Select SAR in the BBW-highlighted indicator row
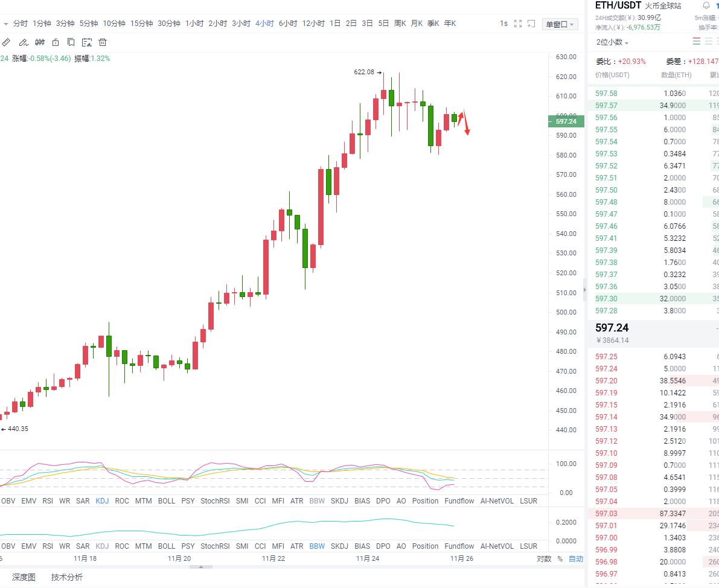Screen dimensions: 719x588 [x=83, y=546]
